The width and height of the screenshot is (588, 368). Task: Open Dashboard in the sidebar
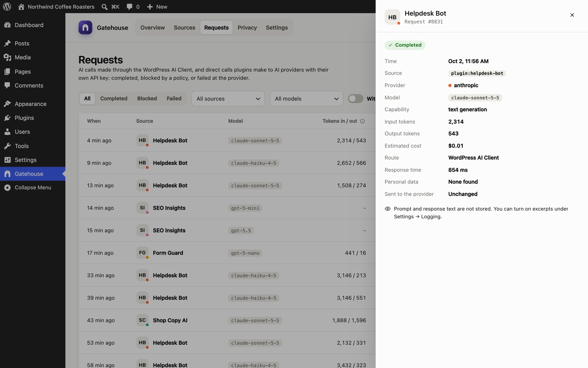(x=33, y=25)
